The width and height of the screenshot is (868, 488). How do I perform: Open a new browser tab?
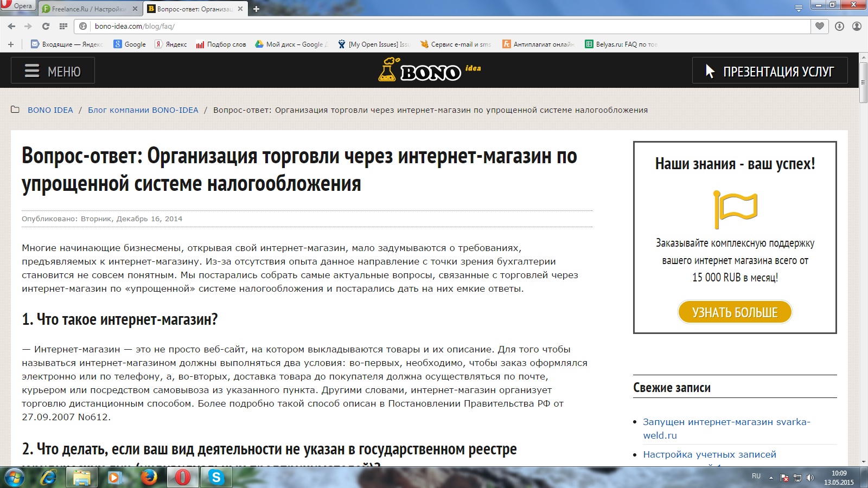coord(257,9)
